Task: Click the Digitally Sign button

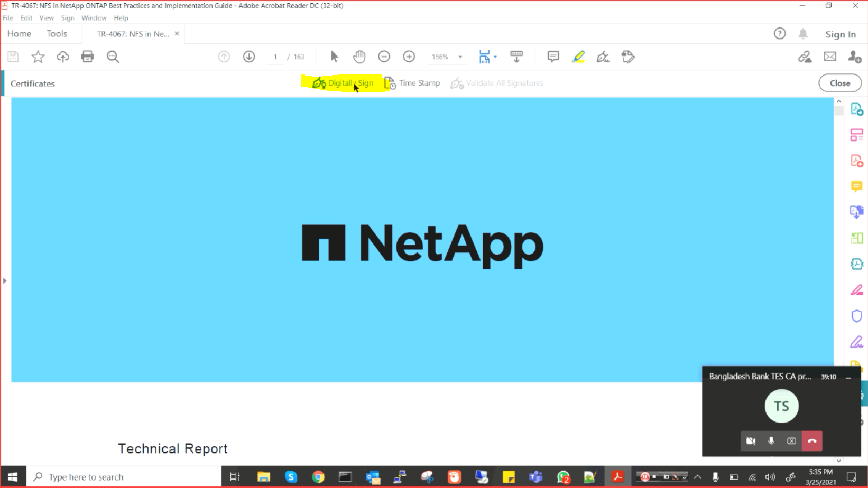Action: pos(343,83)
